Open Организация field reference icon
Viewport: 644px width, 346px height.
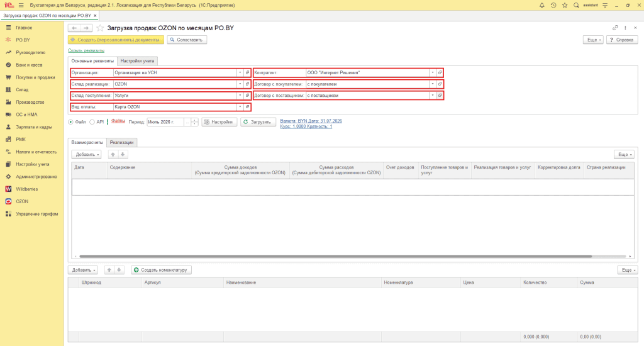[x=247, y=73]
